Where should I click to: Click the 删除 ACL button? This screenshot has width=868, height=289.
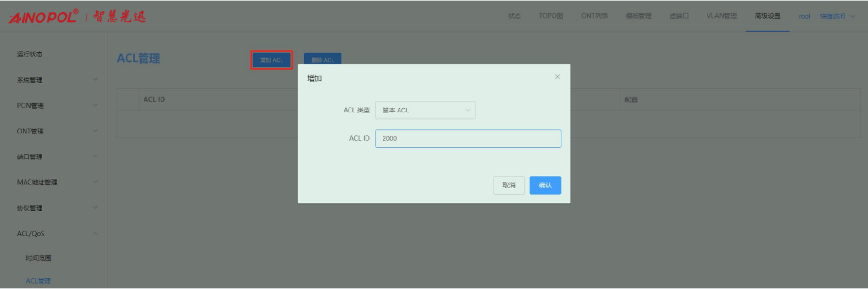(323, 60)
